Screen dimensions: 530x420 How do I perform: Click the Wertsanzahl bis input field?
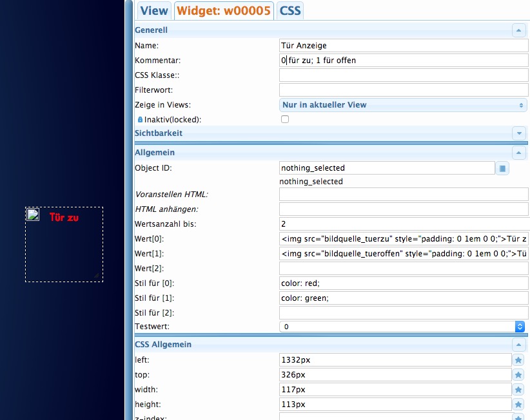[404, 224]
